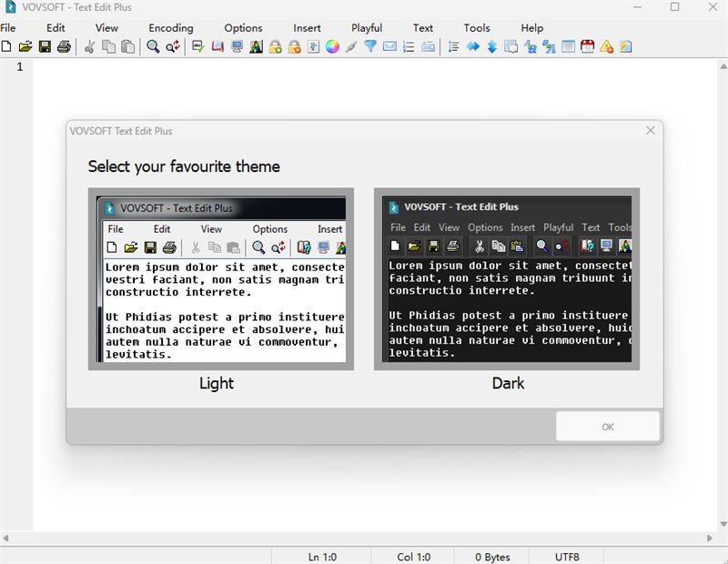The width and height of the screenshot is (728, 564).
Task: Open the File menu in the main menu bar
Action: coord(8,28)
